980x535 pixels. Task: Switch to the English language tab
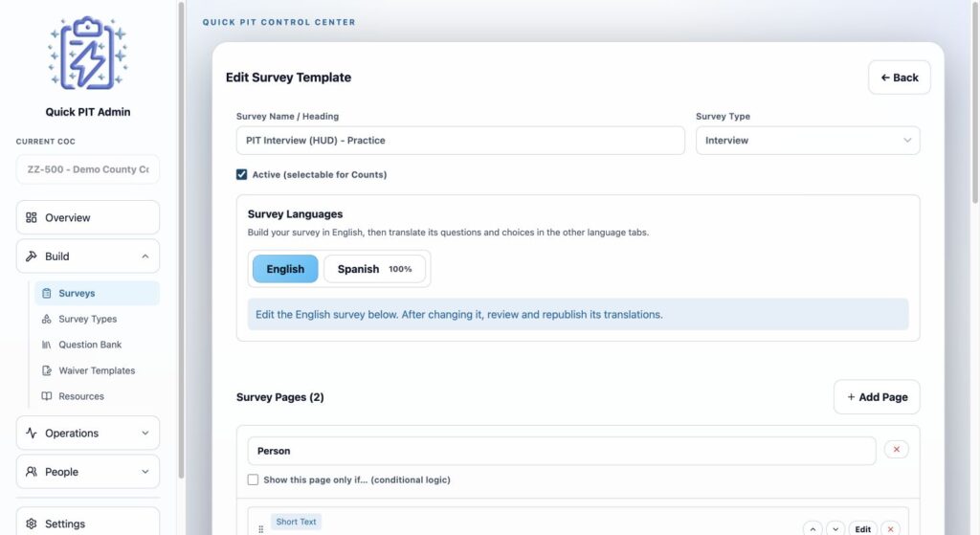click(x=285, y=269)
